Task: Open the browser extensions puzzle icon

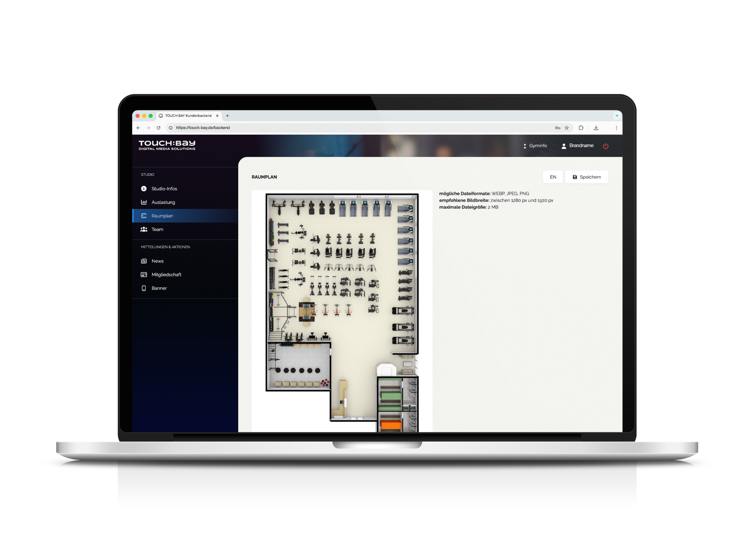Action: pos(581,128)
